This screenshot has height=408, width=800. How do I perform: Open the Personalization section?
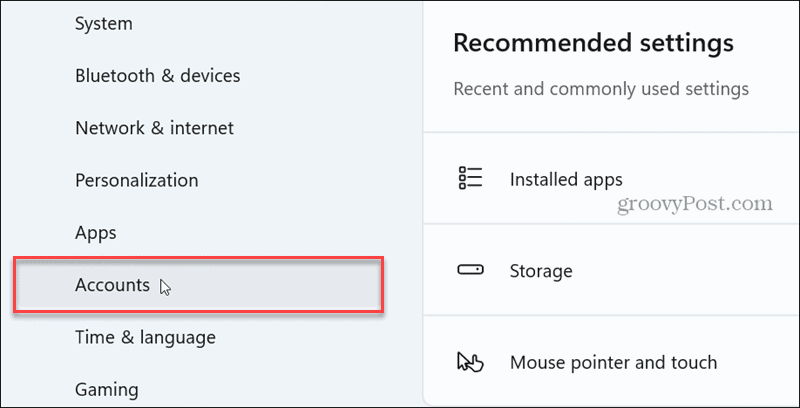[x=136, y=181]
